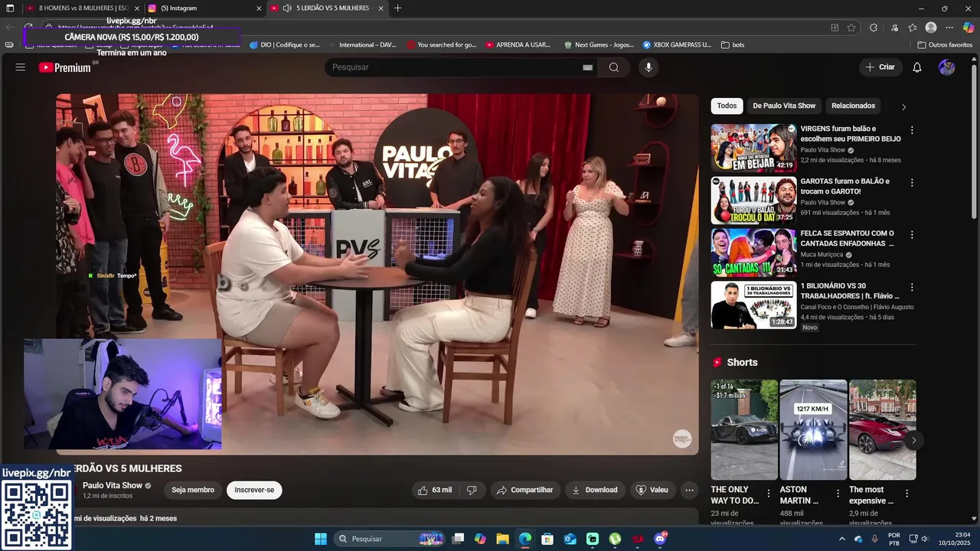
Task: Dislike the video
Action: (x=472, y=490)
